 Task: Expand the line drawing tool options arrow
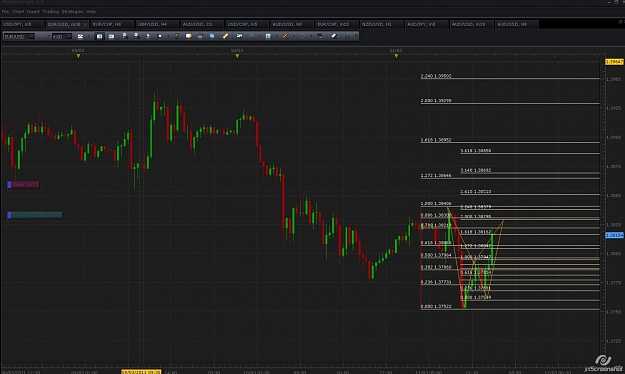pos(294,36)
